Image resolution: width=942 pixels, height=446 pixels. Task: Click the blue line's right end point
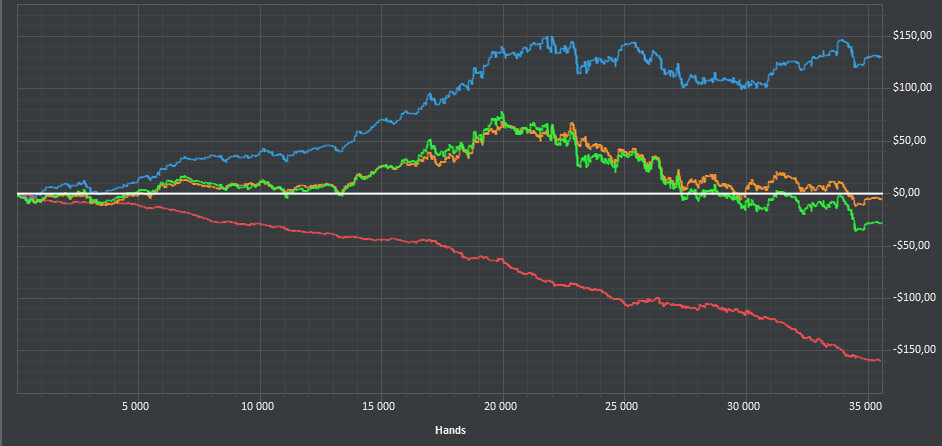[880, 57]
